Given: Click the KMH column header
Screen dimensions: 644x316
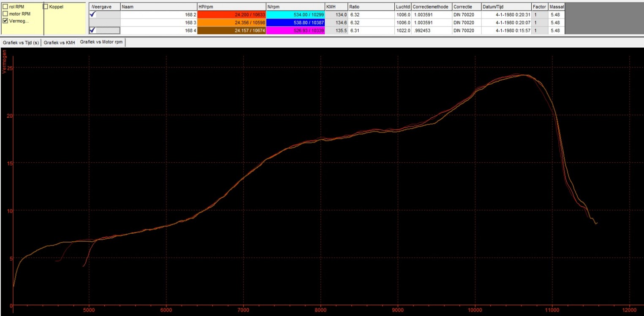Looking at the screenshot, I should [x=336, y=7].
